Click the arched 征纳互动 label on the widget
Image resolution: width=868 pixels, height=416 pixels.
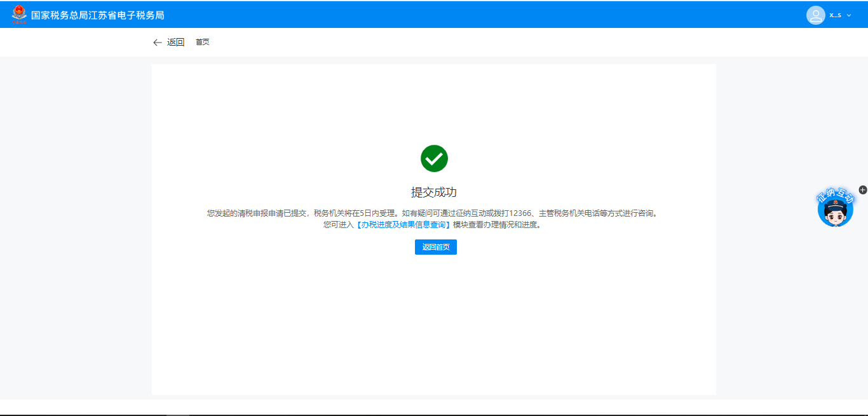pos(834,196)
